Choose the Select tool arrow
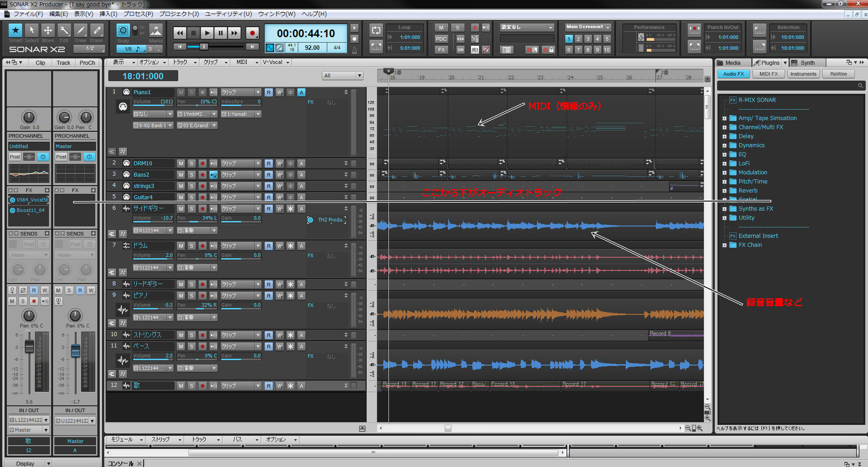The width and height of the screenshot is (868, 467). [32, 30]
